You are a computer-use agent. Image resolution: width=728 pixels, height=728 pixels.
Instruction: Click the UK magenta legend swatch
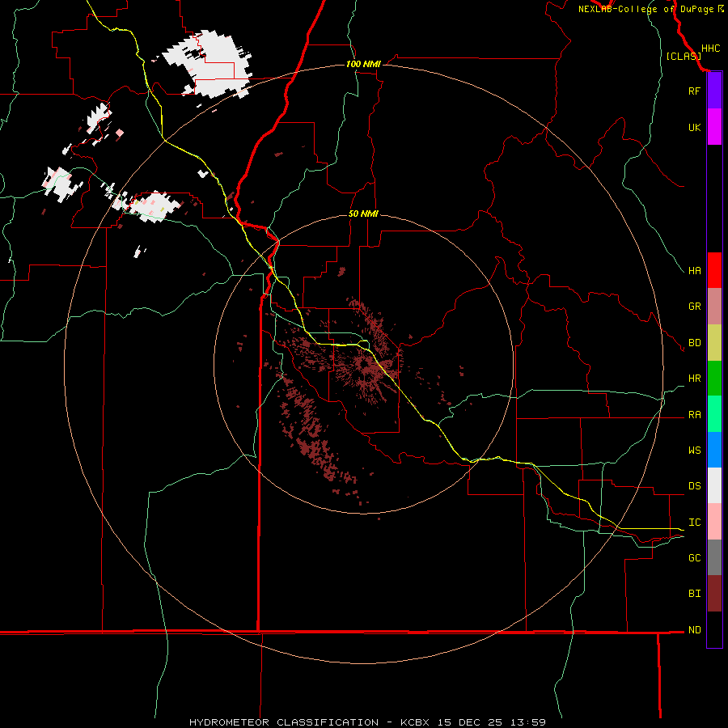tap(714, 127)
